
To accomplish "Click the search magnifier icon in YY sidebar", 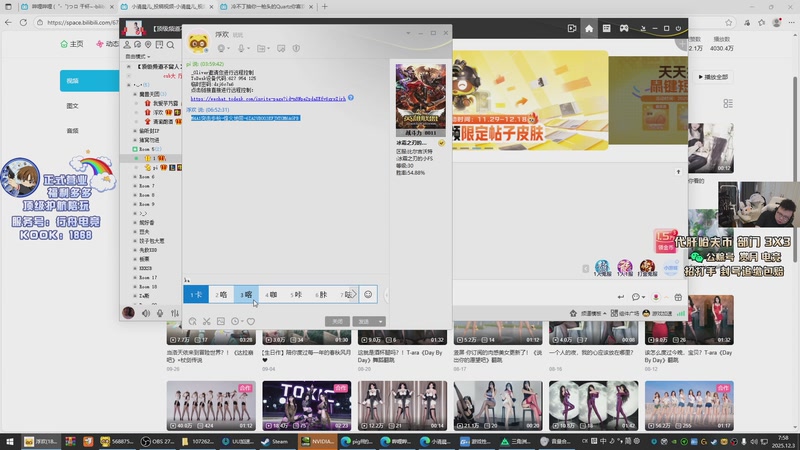I will 170,45.
